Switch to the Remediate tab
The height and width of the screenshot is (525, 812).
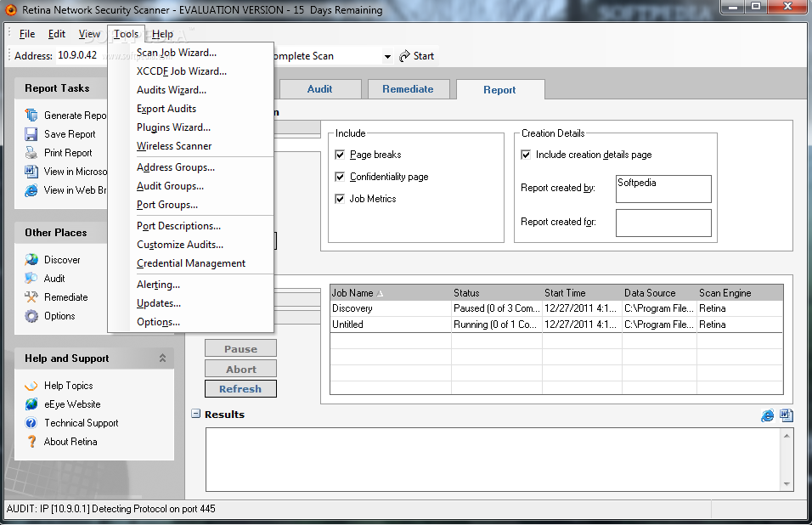pyautogui.click(x=408, y=89)
